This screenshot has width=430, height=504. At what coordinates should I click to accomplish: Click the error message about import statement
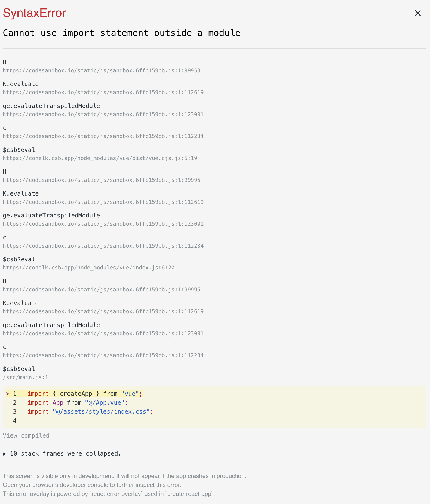click(x=122, y=33)
